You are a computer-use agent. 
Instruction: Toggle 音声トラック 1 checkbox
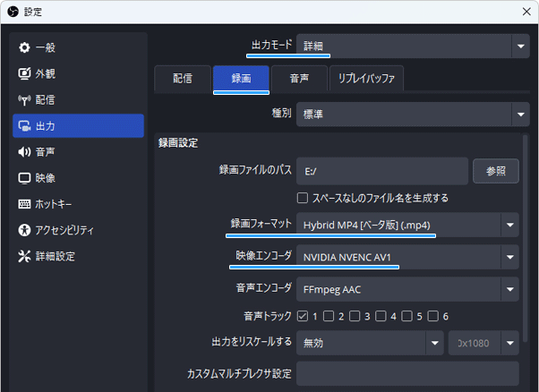303,316
